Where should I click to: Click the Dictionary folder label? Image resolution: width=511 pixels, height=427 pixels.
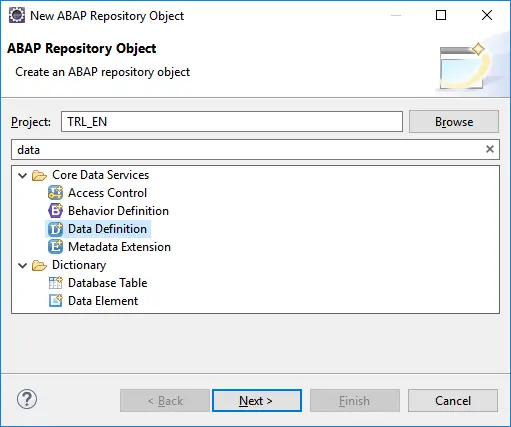click(x=79, y=265)
